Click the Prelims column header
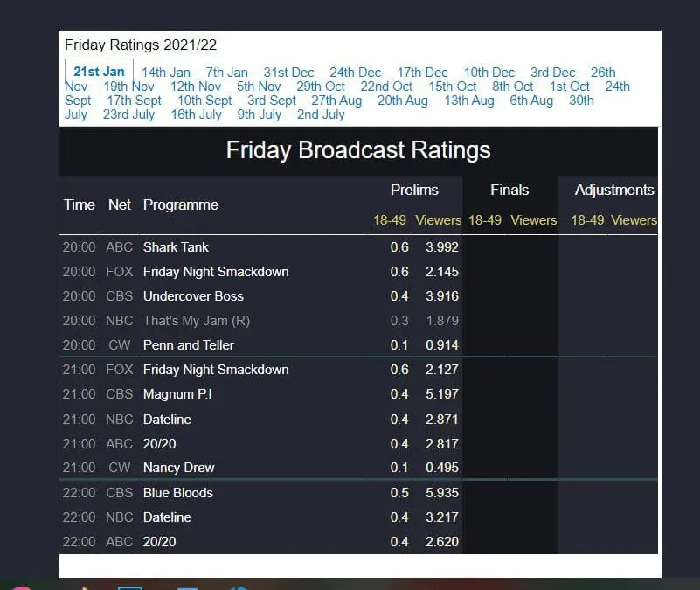Screen dimensions: 700x590 [414, 190]
